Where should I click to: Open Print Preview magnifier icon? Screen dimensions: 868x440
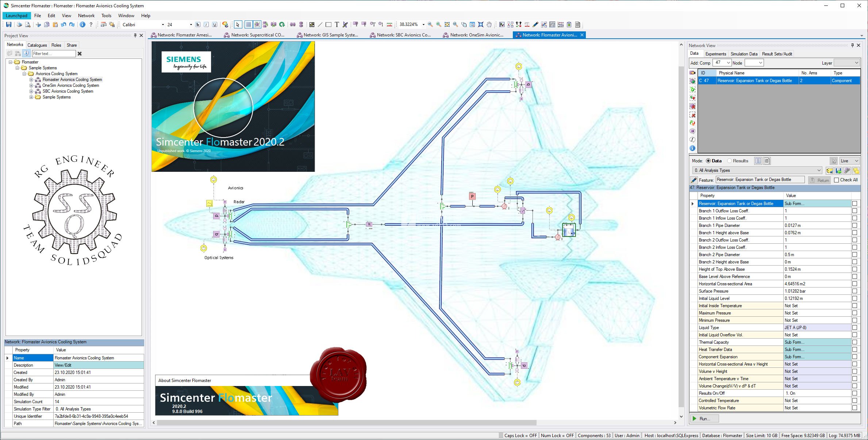click(x=27, y=24)
